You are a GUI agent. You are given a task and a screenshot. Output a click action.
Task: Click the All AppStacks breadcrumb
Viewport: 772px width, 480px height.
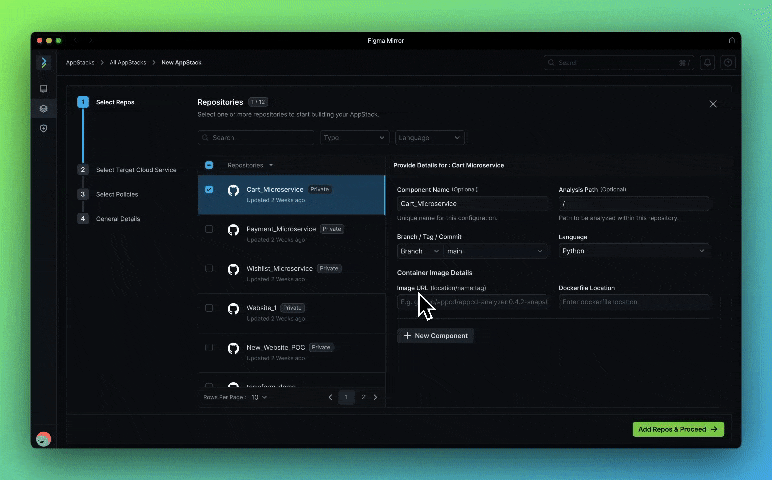point(128,63)
